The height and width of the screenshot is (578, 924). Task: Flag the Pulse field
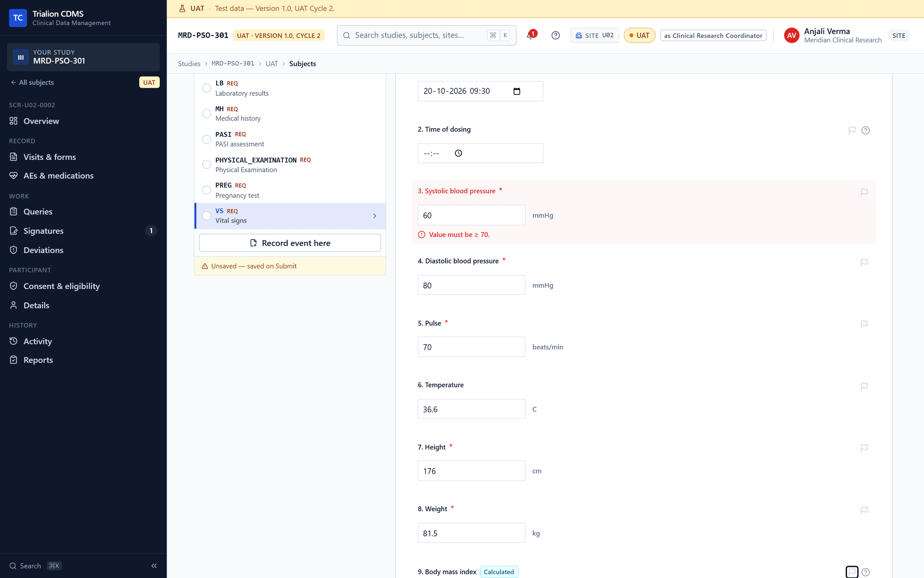864,324
